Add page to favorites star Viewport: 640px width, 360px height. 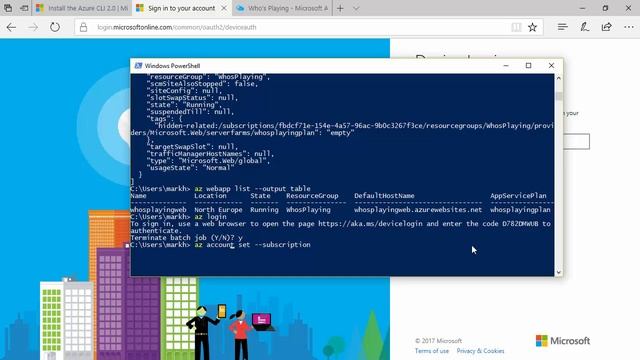(533, 27)
